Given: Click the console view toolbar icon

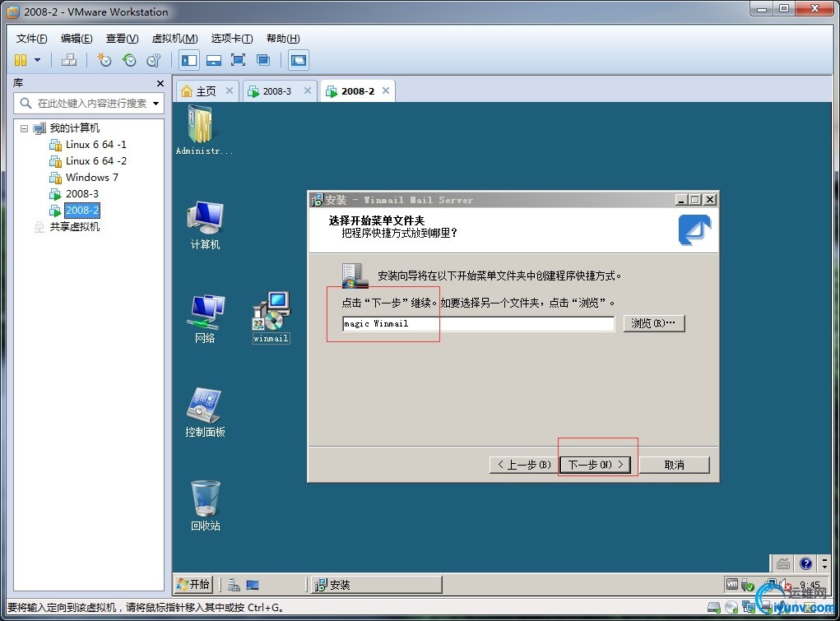Looking at the screenshot, I should [299, 60].
